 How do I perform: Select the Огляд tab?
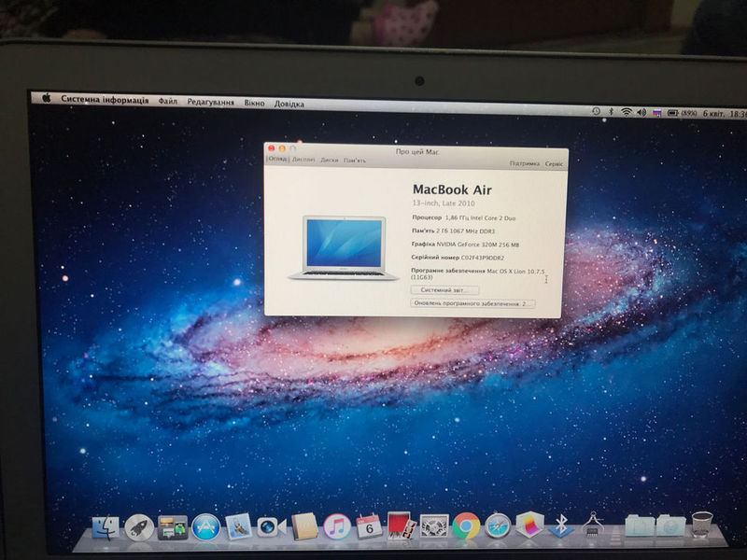(277, 159)
